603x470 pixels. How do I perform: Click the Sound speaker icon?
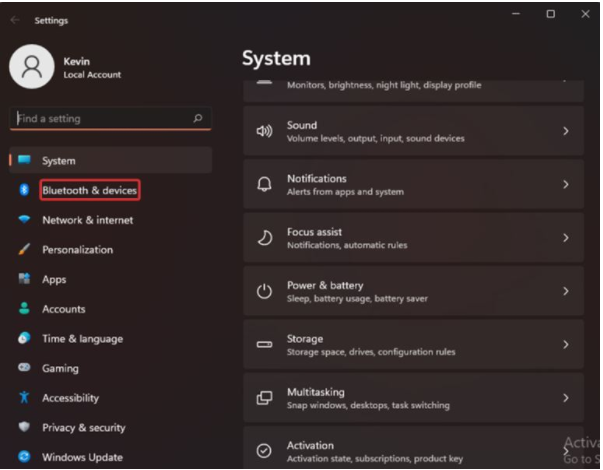(x=265, y=132)
